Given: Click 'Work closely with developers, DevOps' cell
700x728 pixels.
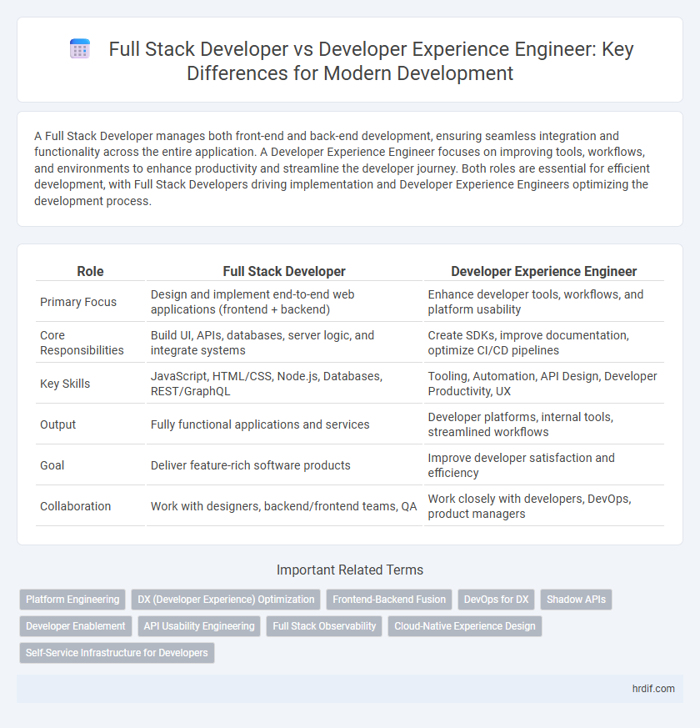Looking at the screenshot, I should click(x=543, y=506).
